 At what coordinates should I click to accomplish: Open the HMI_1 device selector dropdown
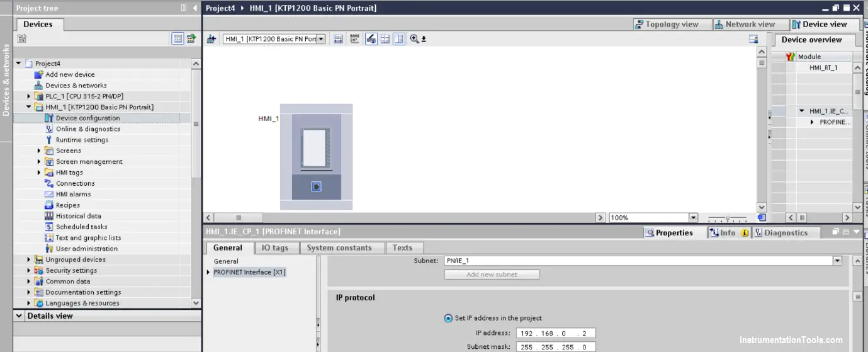point(321,39)
